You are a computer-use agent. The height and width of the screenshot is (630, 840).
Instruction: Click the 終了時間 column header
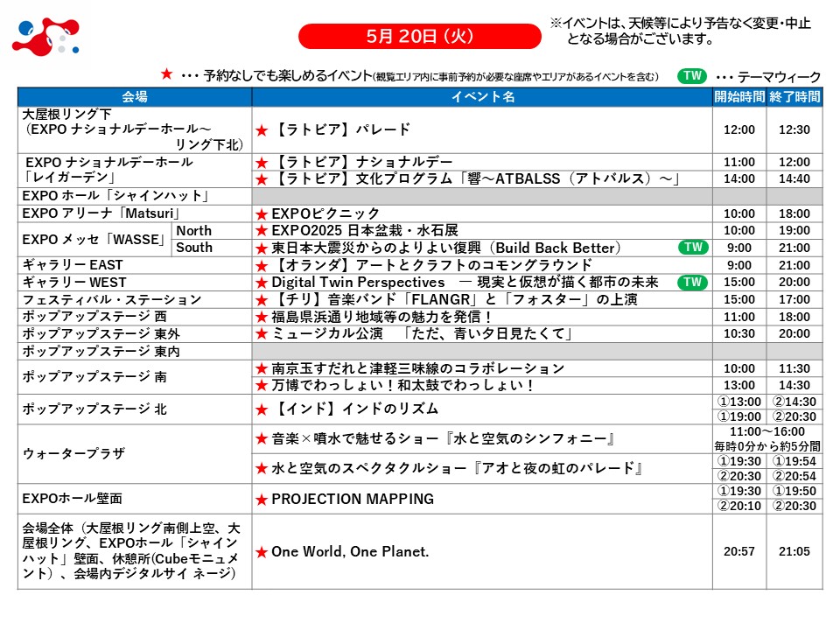[794, 97]
